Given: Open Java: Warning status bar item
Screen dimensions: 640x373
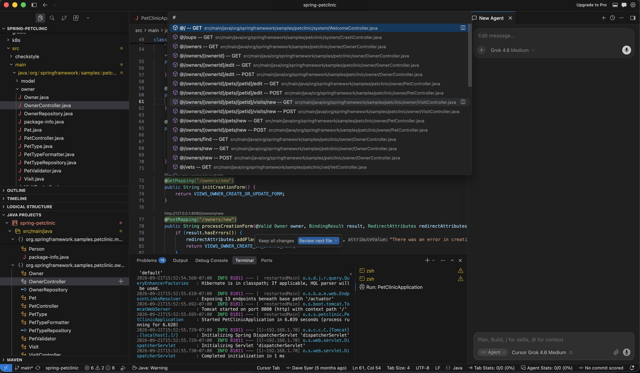Looking at the screenshot, I should point(149,368).
